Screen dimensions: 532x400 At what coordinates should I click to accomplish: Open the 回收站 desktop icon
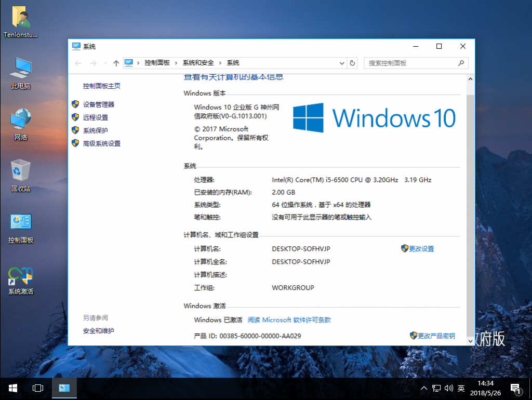(x=20, y=175)
